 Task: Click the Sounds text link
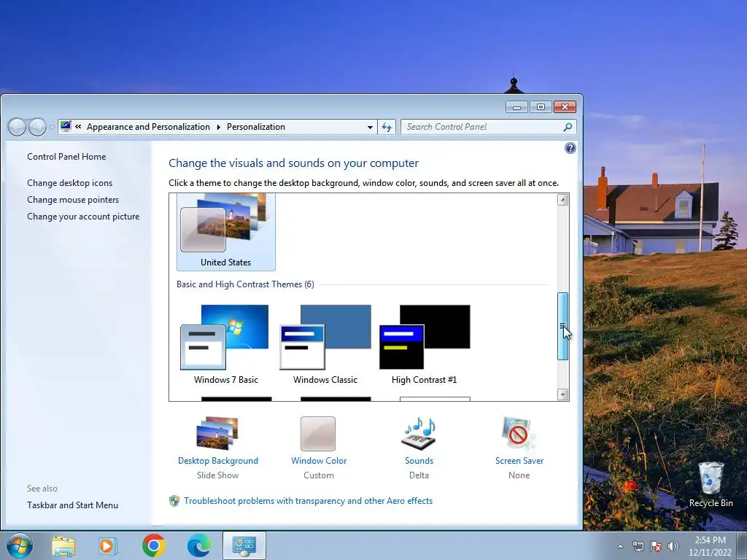(419, 461)
